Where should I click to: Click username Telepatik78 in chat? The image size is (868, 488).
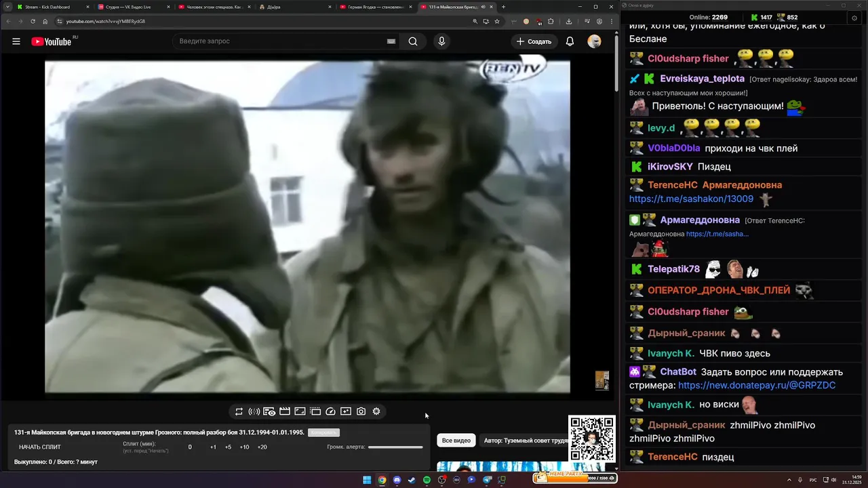point(673,269)
